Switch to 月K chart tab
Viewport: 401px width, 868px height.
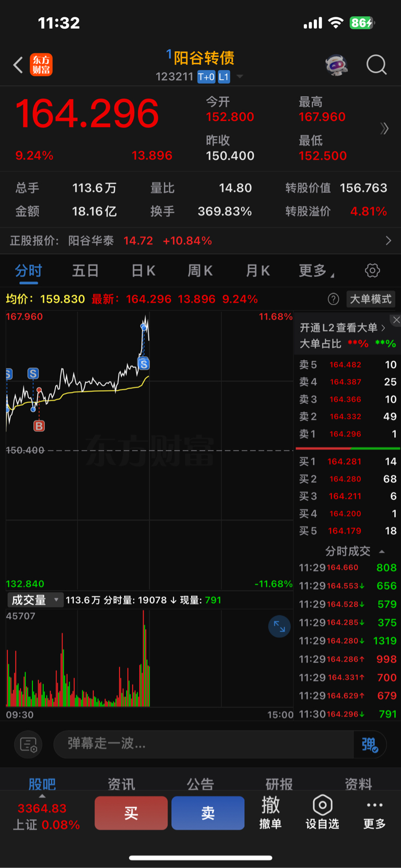coord(257,271)
